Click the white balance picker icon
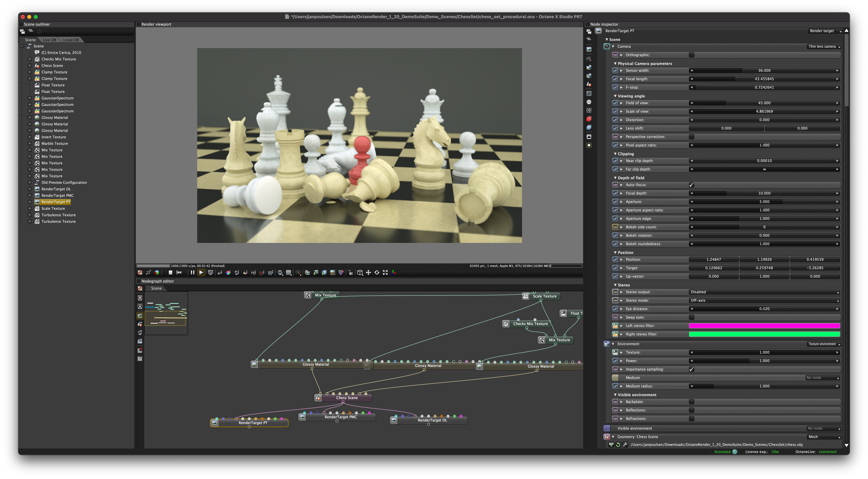 coord(228,272)
